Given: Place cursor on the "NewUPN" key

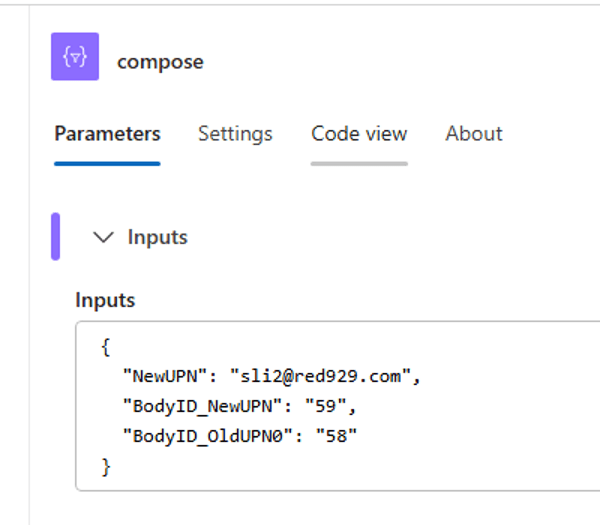Looking at the screenshot, I should (x=165, y=376).
